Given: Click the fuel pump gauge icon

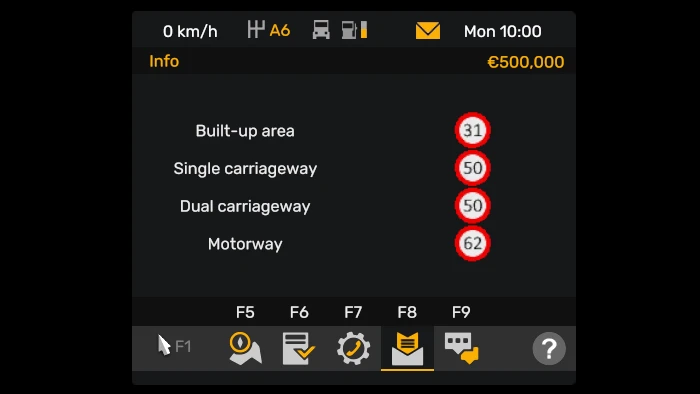Looking at the screenshot, I should (x=354, y=30).
